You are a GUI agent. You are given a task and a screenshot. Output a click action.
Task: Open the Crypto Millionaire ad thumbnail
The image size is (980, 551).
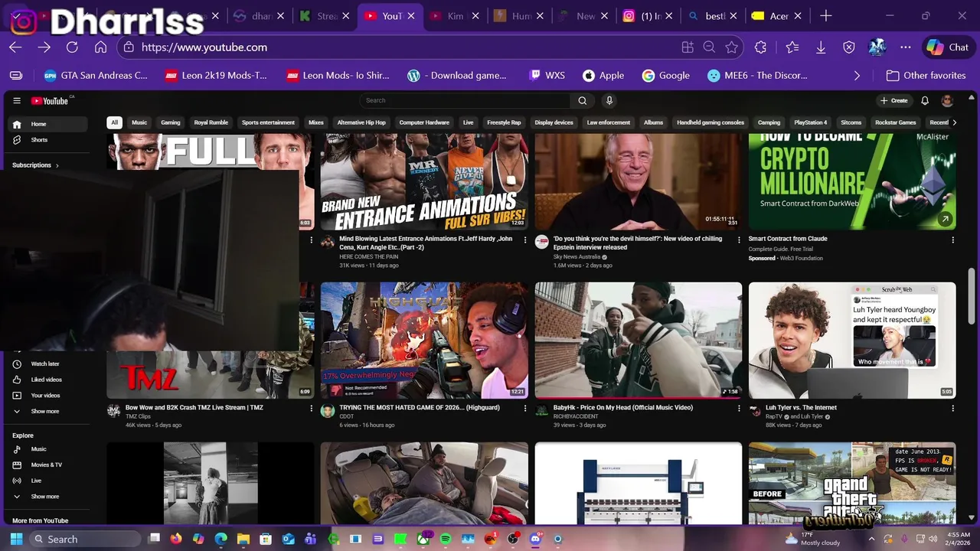coord(852,182)
